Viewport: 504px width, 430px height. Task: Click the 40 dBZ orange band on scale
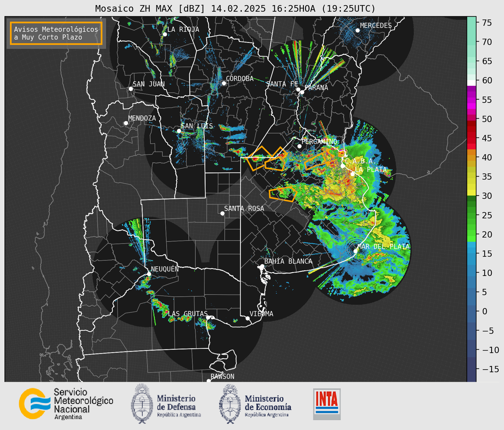[471, 157]
